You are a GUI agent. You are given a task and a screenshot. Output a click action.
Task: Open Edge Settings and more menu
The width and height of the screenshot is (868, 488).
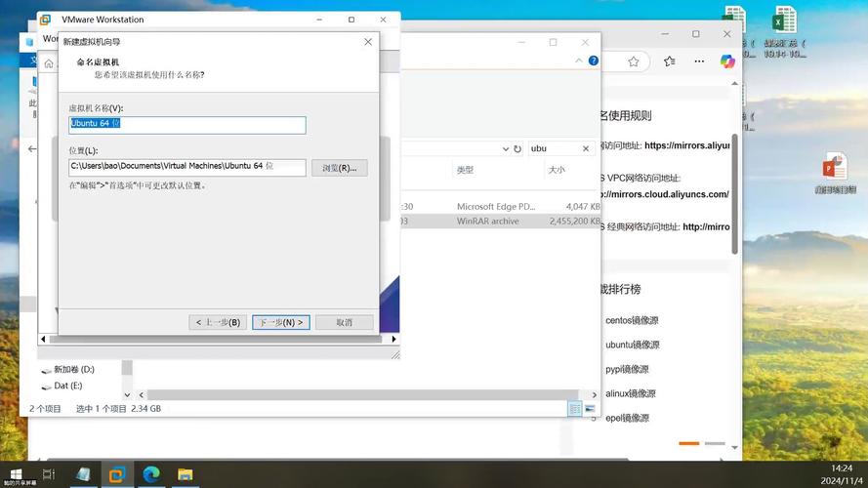[699, 61]
